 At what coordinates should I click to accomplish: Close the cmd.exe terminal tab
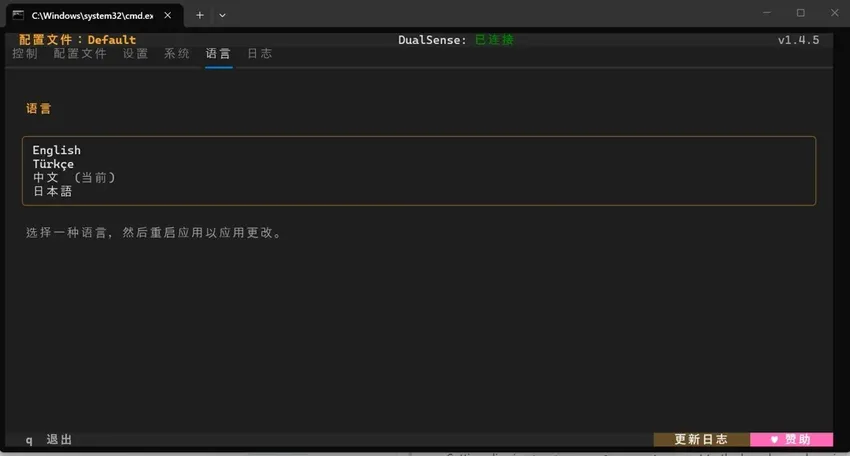(x=168, y=15)
